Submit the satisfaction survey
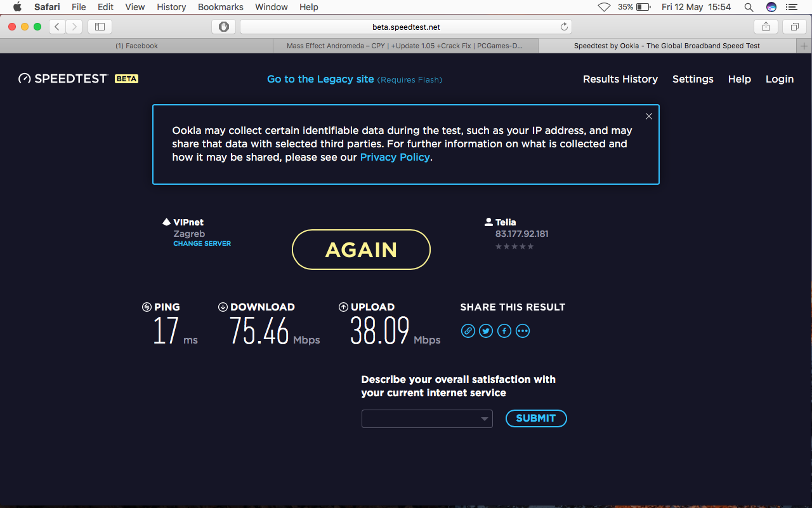The width and height of the screenshot is (812, 508). coord(536,418)
